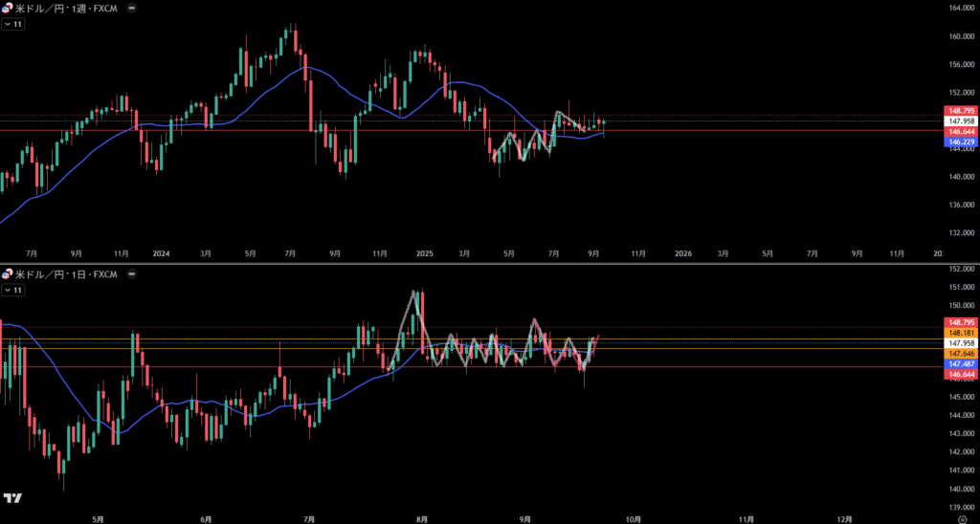
Task: Click the TradingView logo in bottom-left corner
Action: [x=12, y=498]
